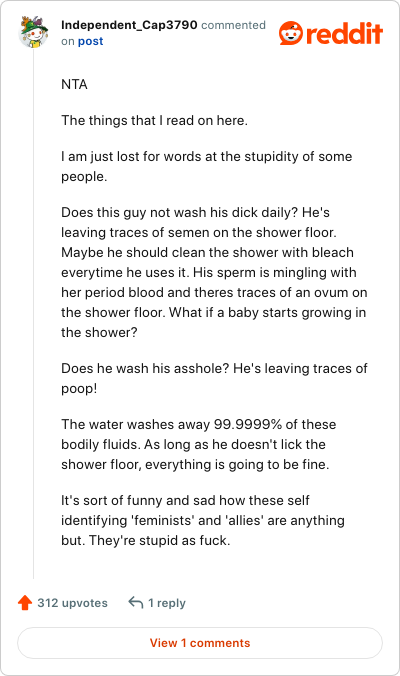Open the commenter's avatar image
The width and height of the screenshot is (400, 676).
[x=33, y=32]
